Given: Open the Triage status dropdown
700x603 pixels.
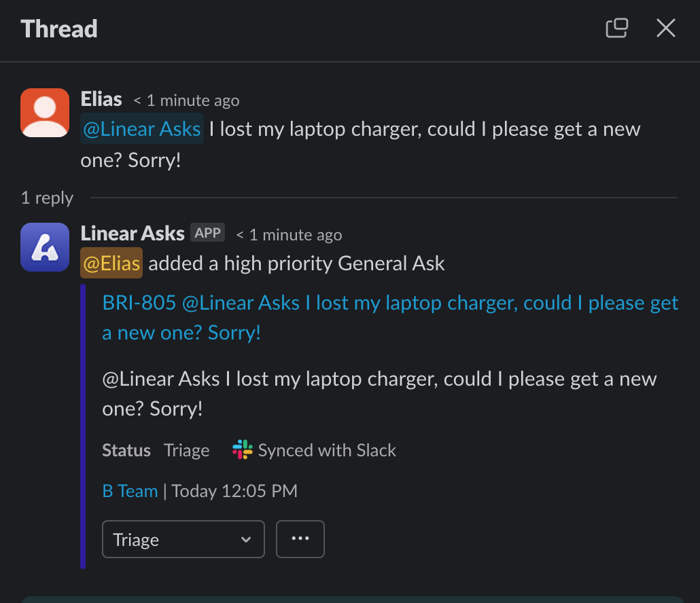Looking at the screenshot, I should [x=183, y=538].
